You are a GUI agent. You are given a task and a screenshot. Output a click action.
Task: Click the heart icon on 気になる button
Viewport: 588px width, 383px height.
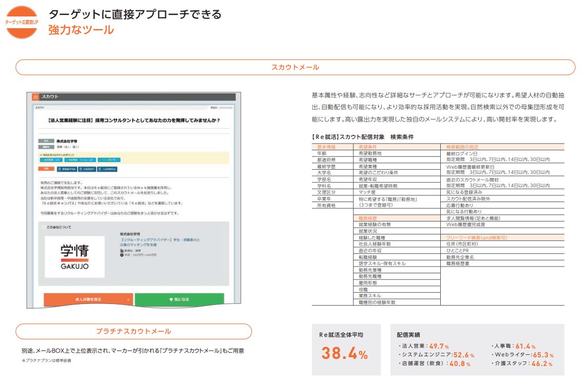point(171,299)
